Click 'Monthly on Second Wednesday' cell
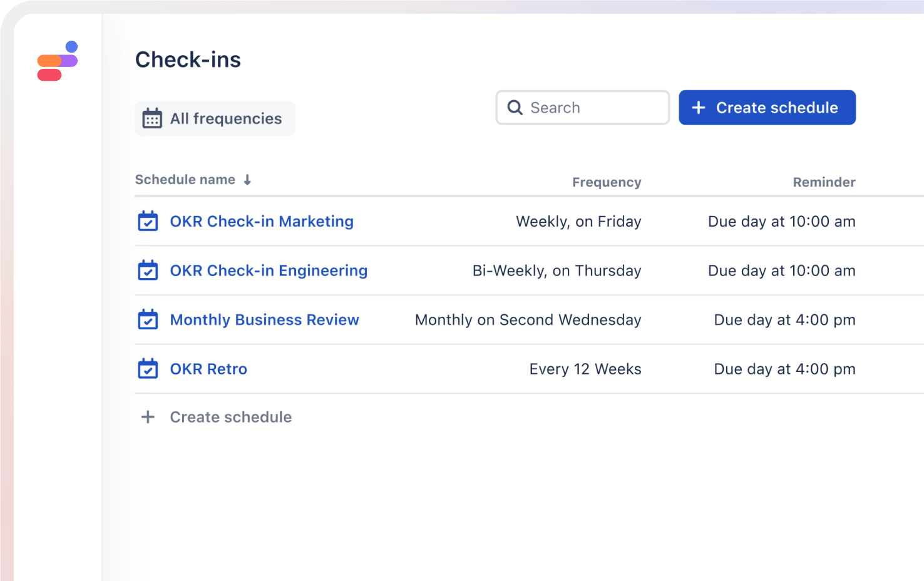Screen dimensions: 924x581 [x=528, y=320]
